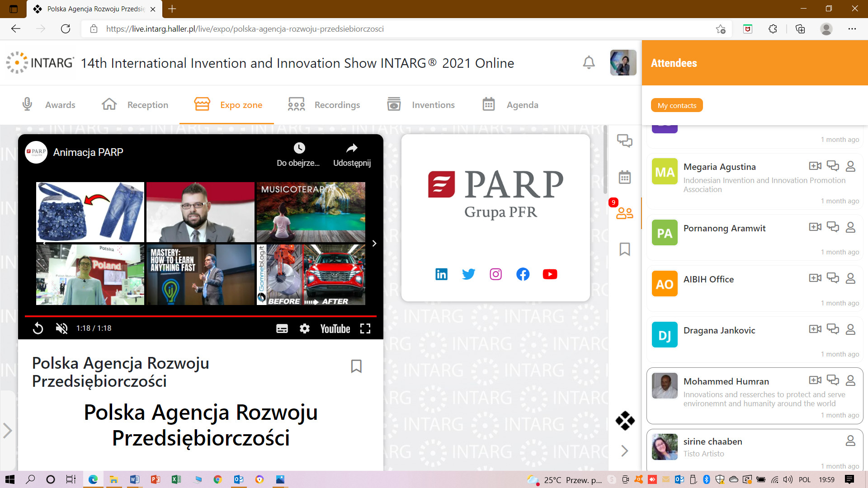Share the video with Udostępnij
The image size is (868, 488).
click(x=352, y=154)
